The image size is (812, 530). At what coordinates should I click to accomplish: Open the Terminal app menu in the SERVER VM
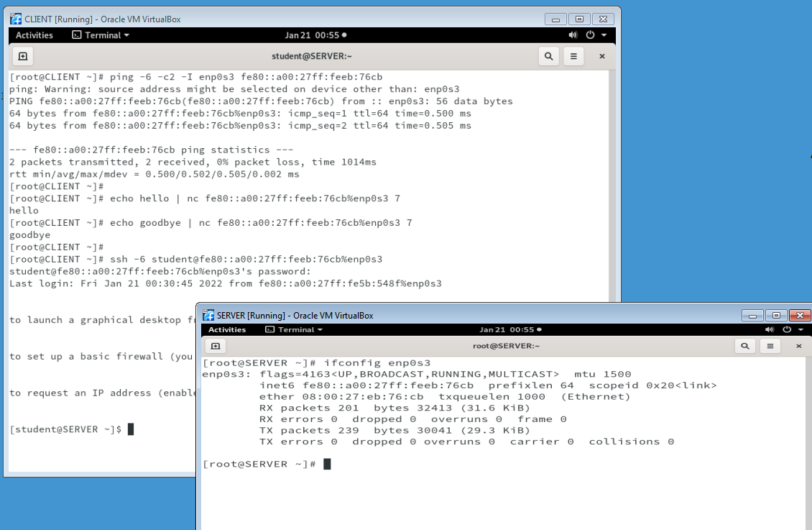pos(294,329)
